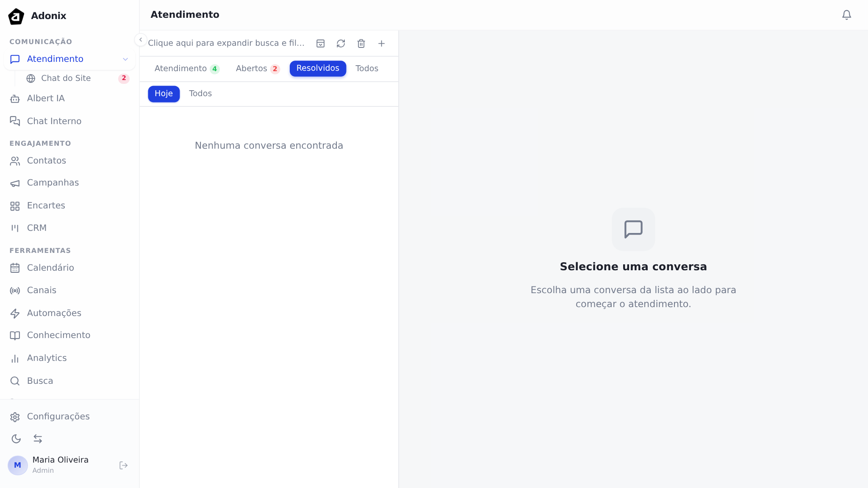Click the Canais broadcast icon
The image size is (868, 488).
point(15,291)
